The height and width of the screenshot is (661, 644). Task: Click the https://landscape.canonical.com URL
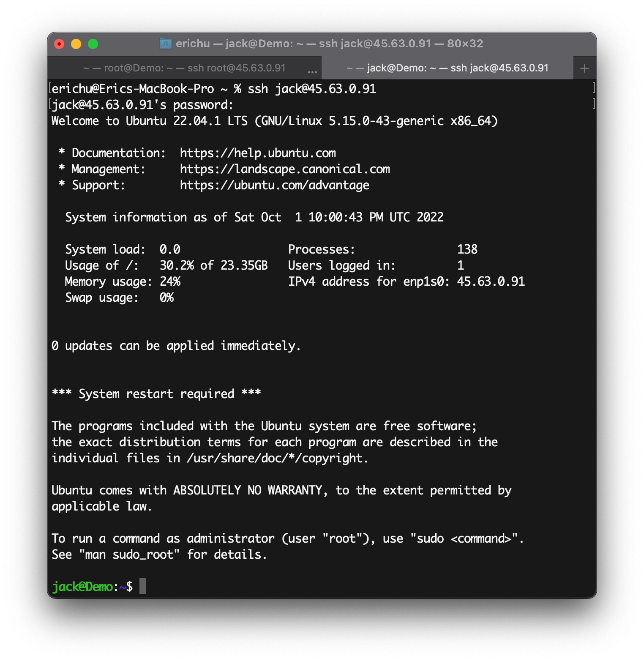coord(285,169)
